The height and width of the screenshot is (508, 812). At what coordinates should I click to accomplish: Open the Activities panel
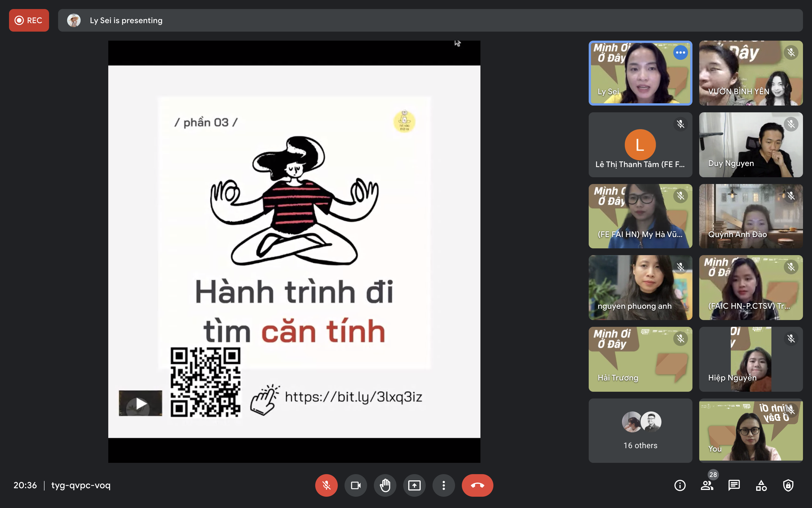click(761, 485)
